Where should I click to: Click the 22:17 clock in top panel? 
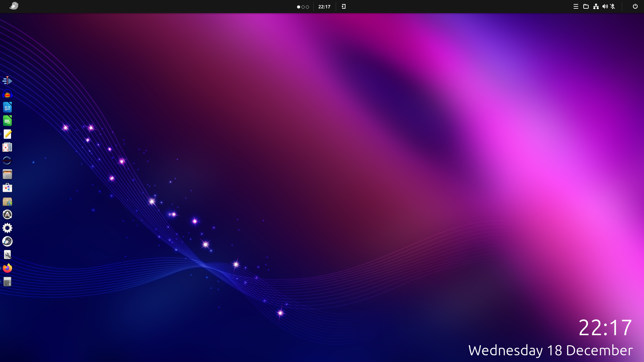[x=324, y=7]
